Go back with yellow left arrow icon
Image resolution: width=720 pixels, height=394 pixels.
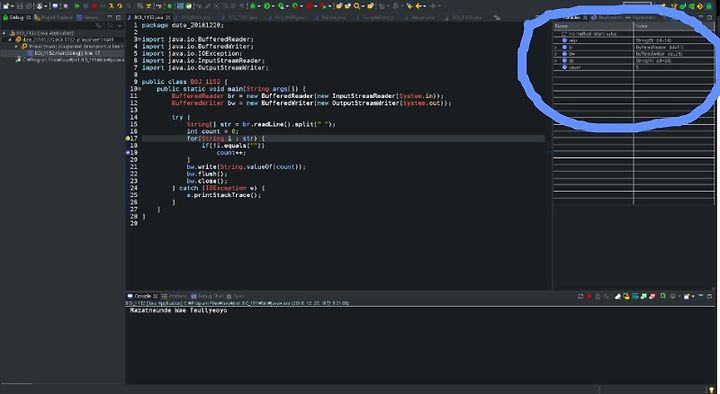(x=418, y=6)
